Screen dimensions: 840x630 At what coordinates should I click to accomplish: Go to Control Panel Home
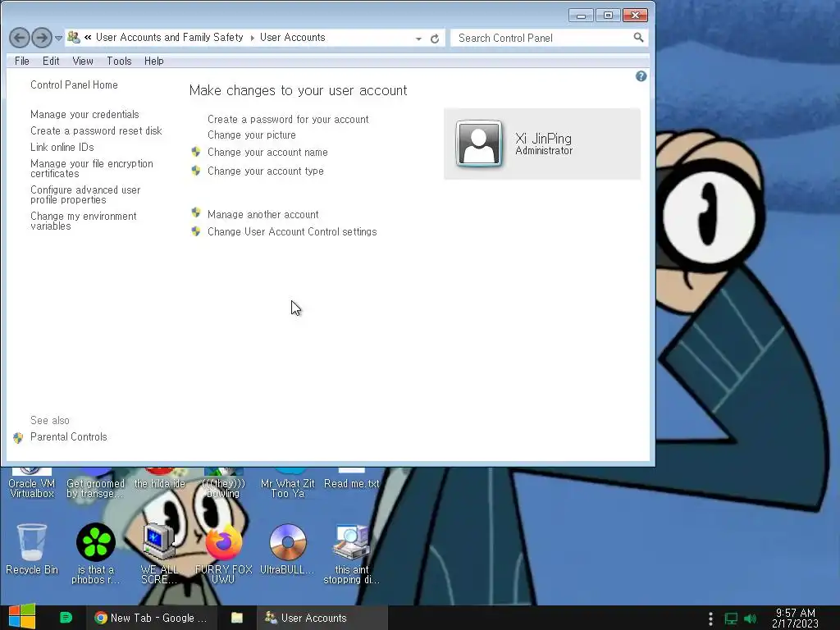(74, 84)
